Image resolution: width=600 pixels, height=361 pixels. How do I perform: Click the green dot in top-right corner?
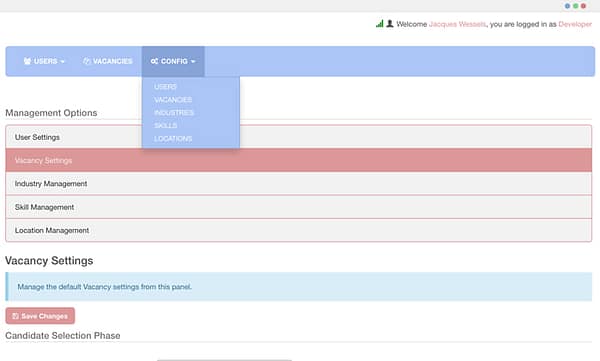[x=576, y=6]
